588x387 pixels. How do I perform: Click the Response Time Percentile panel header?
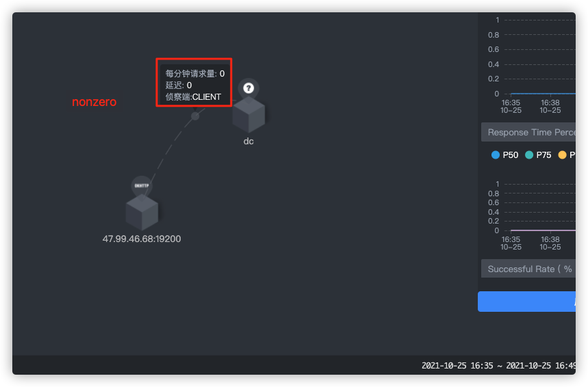(x=528, y=132)
